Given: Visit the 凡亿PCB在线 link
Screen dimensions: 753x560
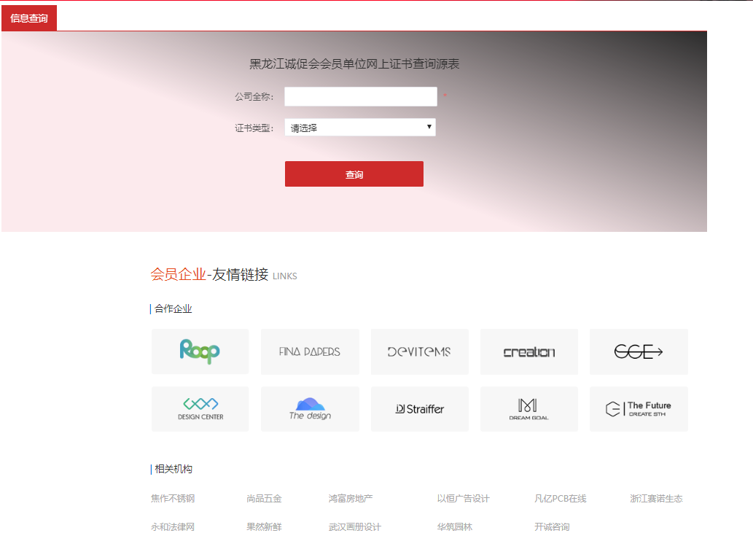Looking at the screenshot, I should point(561,499).
